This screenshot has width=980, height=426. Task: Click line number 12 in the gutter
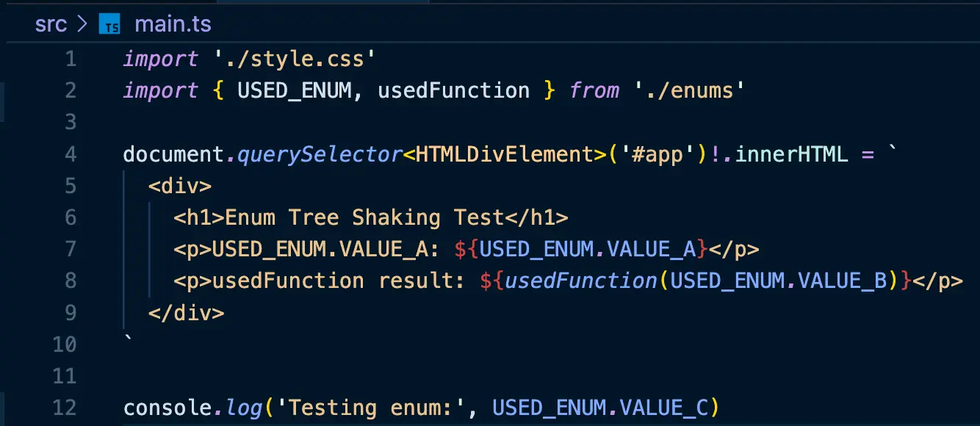(65, 407)
